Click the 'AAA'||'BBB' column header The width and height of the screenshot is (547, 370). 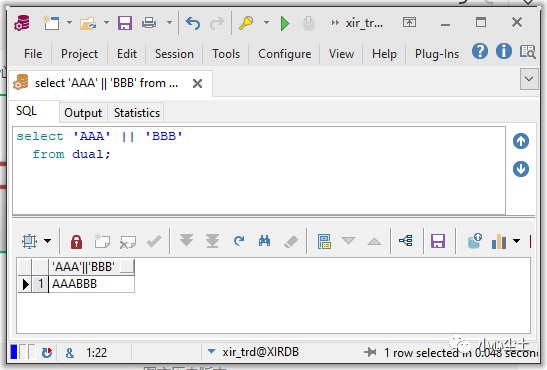[x=91, y=267]
